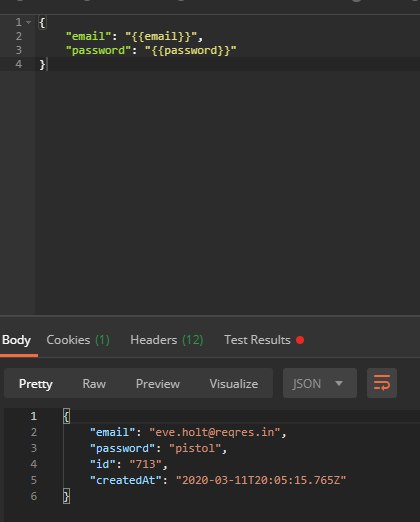Select the Visualize view mode
This screenshot has height=522, width=420.
click(x=234, y=384)
